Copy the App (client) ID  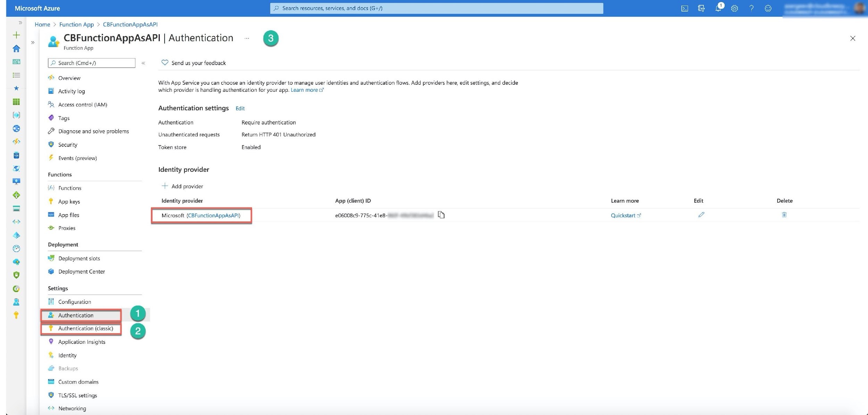[x=441, y=215]
